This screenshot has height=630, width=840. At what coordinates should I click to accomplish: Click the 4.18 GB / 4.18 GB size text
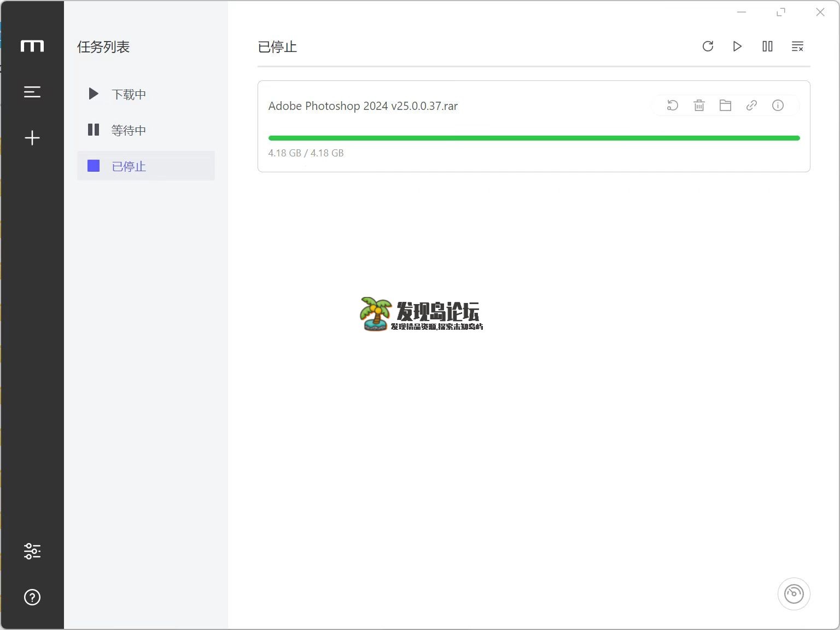pos(306,153)
